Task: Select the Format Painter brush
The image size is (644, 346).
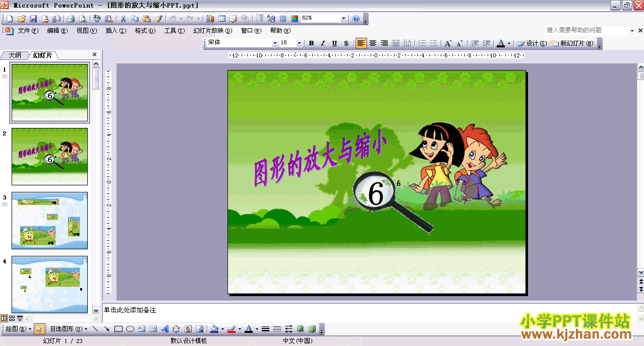Action: click(x=158, y=19)
